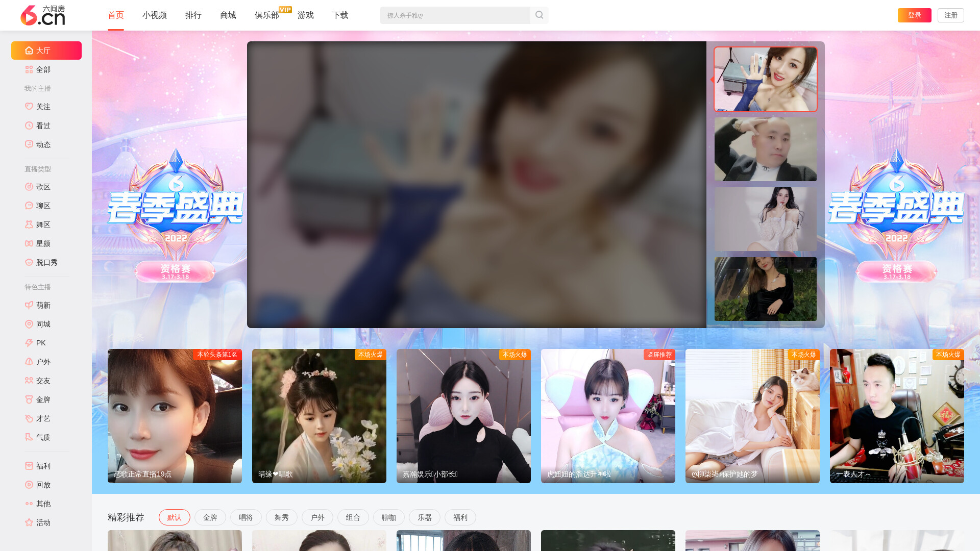This screenshot has height=551, width=980.
Task: Open the 小视频 navigation item
Action: (155, 15)
